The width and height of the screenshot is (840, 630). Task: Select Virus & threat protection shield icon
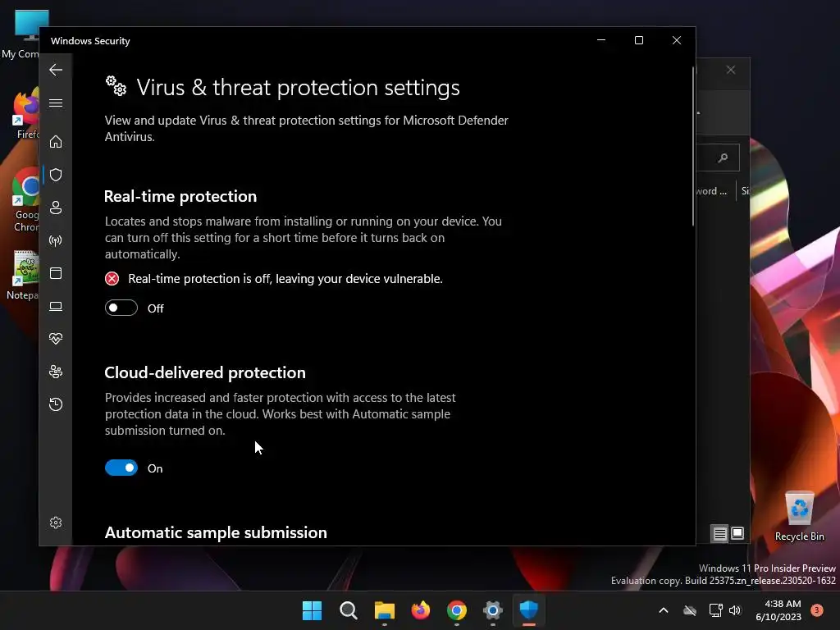(56, 175)
